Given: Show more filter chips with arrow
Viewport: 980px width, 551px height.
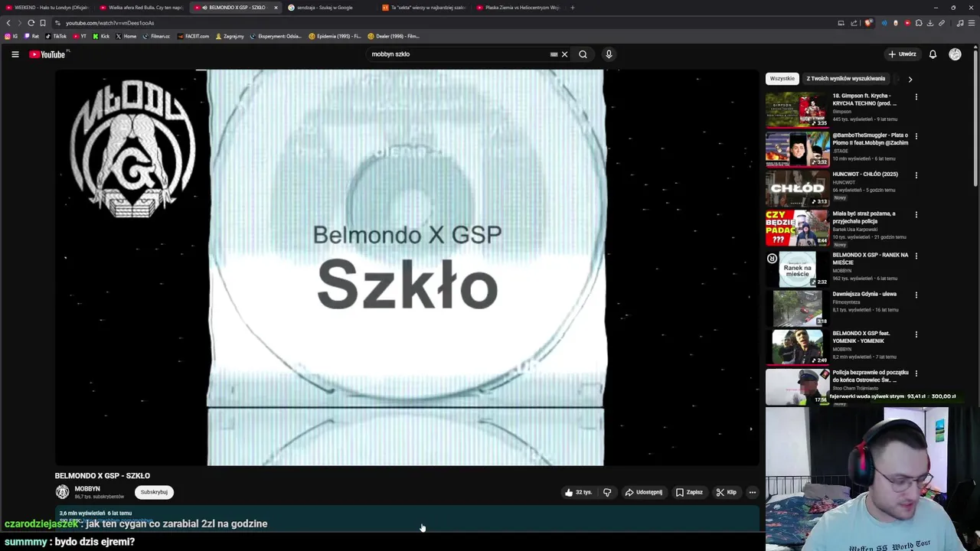Looking at the screenshot, I should pyautogui.click(x=910, y=79).
